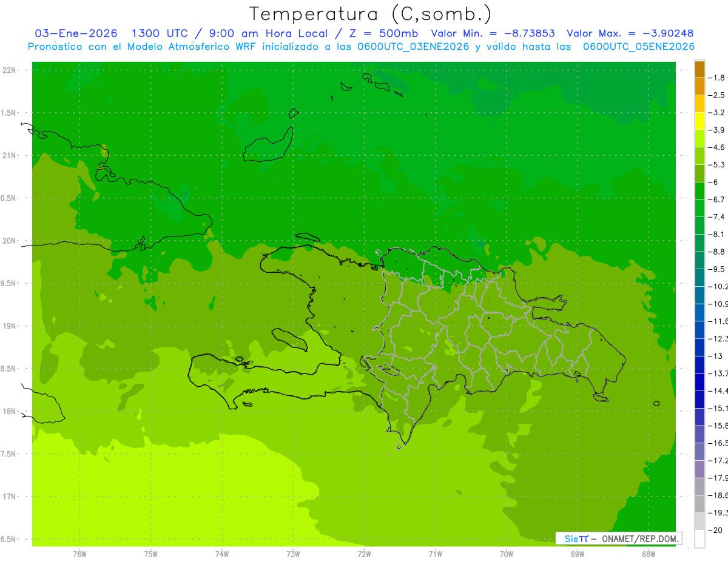This screenshot has height=562, width=728.
Task: Click the white bottom swatch of color legend
Action: click(699, 538)
